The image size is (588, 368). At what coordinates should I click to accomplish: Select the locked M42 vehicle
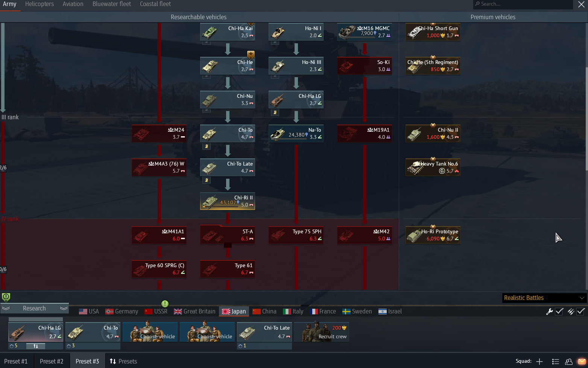pos(365,235)
